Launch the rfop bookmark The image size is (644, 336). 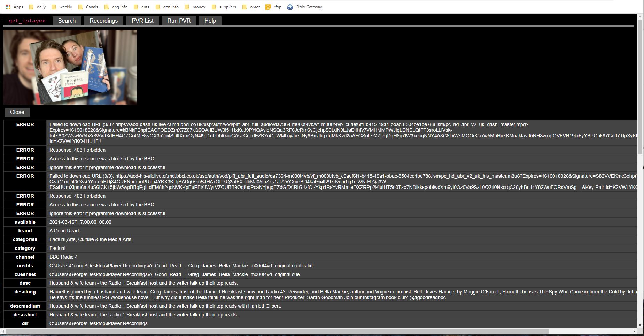pos(277,7)
